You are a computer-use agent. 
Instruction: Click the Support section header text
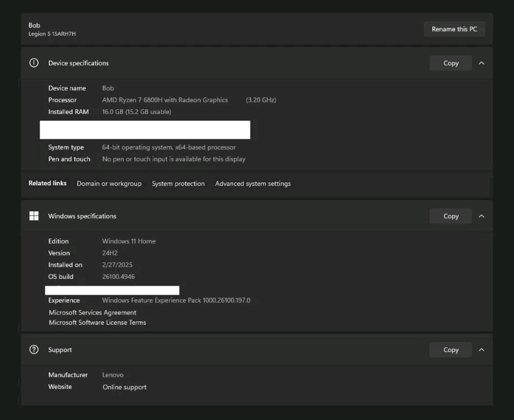click(60, 350)
